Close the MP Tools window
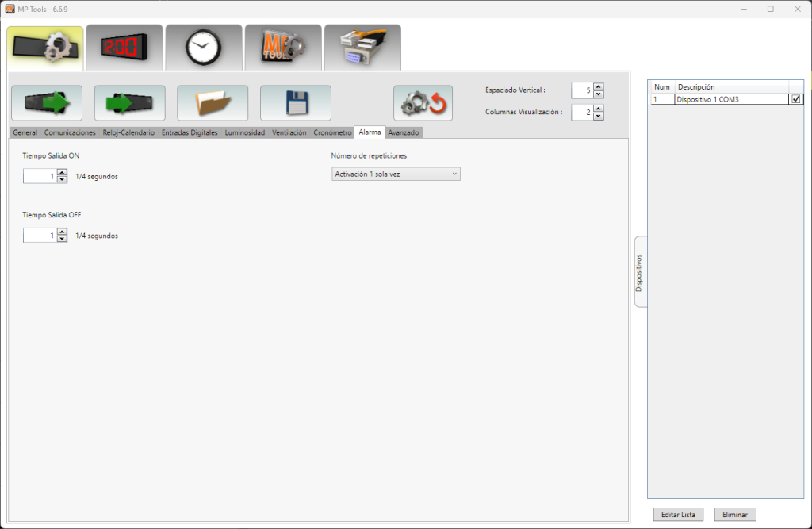812x529 pixels. point(798,9)
